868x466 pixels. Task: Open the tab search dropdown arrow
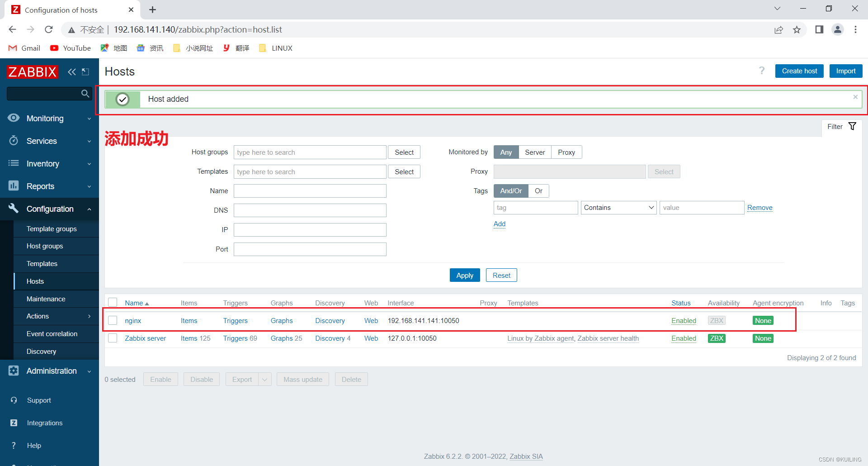click(777, 9)
